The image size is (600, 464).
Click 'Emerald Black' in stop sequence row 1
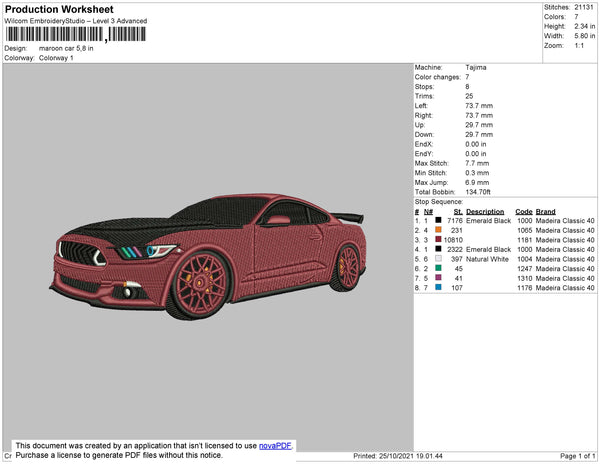pos(488,221)
